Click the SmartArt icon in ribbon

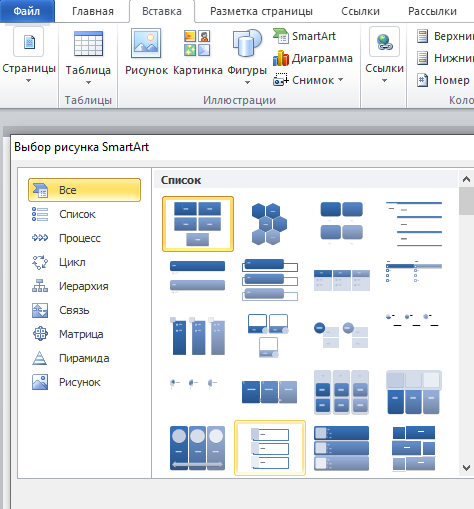(x=280, y=36)
